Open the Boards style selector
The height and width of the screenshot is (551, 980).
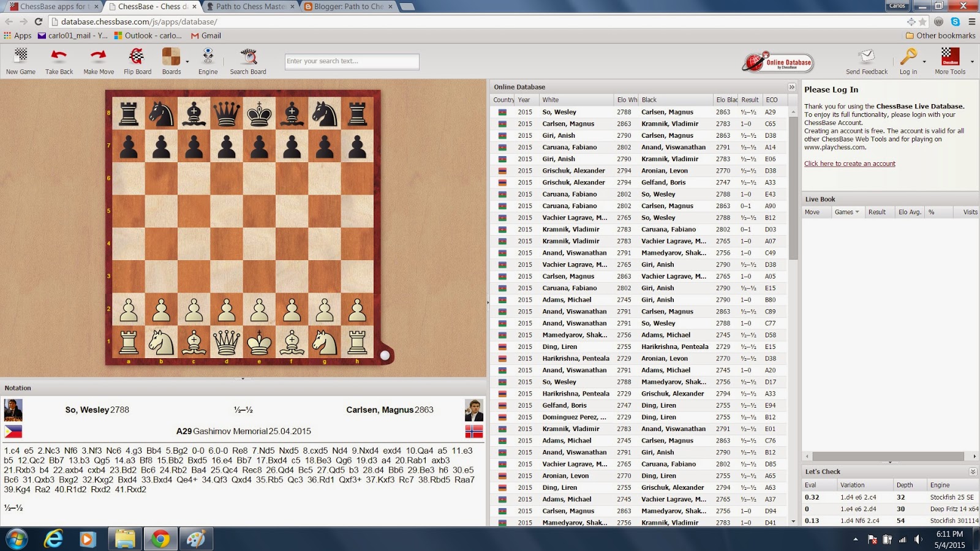pyautogui.click(x=171, y=61)
